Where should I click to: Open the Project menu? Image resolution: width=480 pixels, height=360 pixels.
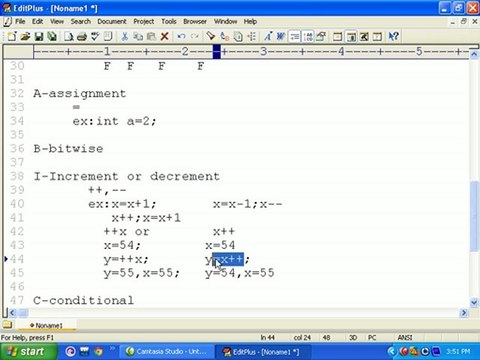point(144,21)
